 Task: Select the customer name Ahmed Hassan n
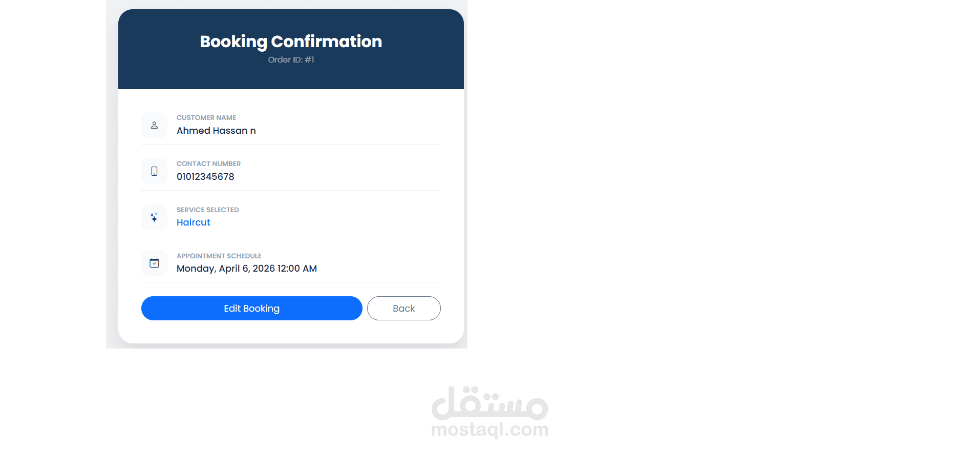(x=216, y=131)
